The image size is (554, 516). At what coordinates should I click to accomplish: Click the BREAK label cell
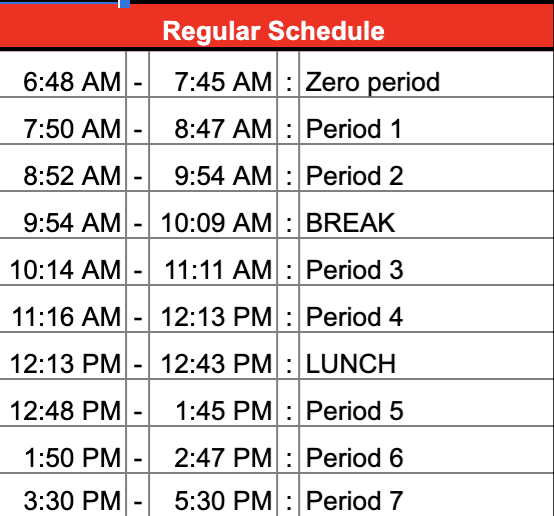(x=426, y=215)
